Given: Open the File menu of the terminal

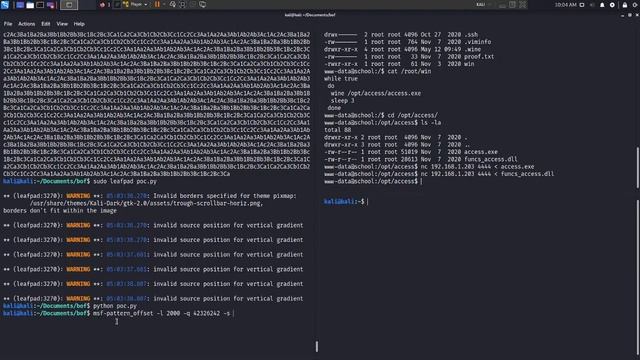Looking at the screenshot, I should [x=8, y=24].
